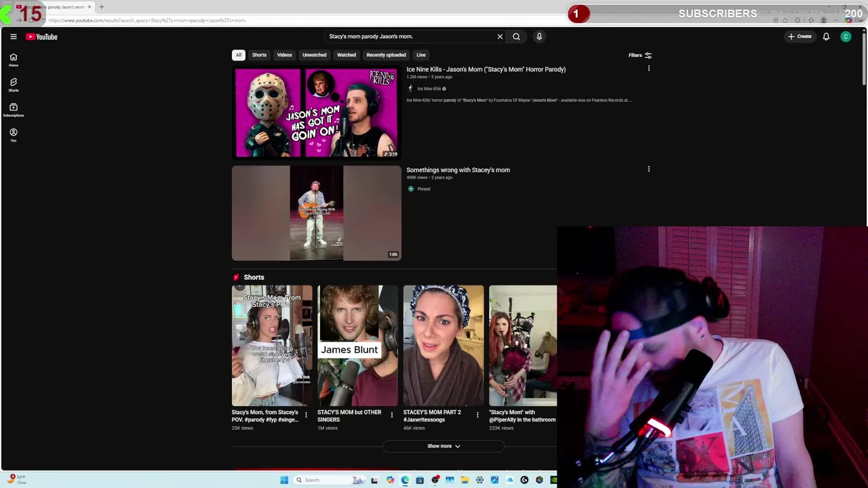
Task: Open File Explorer from the taskbar
Action: tap(465, 480)
